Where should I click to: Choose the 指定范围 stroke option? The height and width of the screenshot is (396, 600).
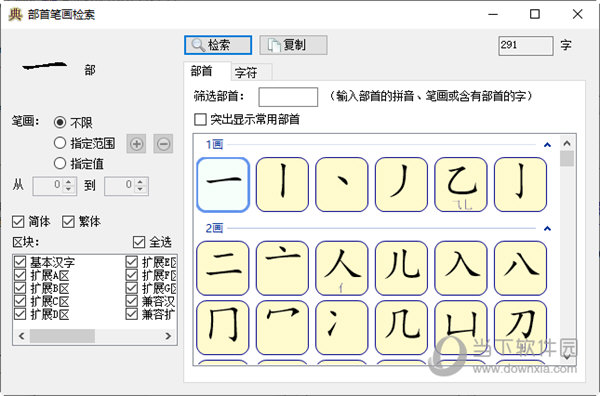60,143
